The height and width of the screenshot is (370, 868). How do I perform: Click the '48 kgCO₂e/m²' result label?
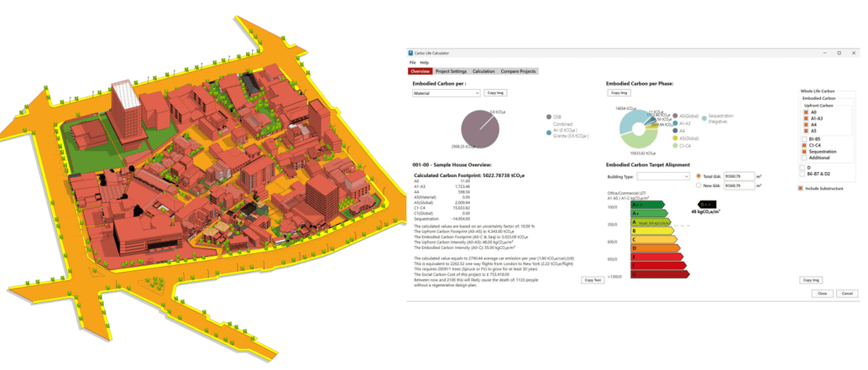click(705, 211)
